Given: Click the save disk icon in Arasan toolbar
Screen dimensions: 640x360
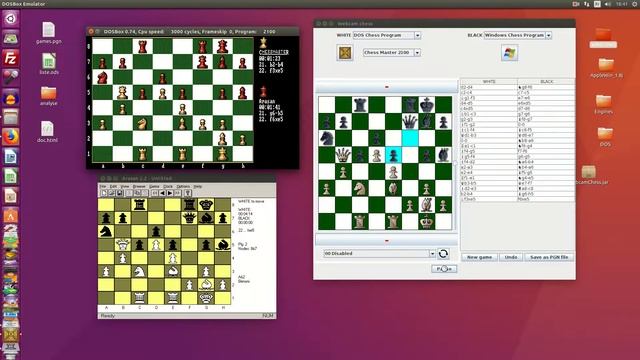Looking at the screenshot, I should pyautogui.click(x=119, y=193).
